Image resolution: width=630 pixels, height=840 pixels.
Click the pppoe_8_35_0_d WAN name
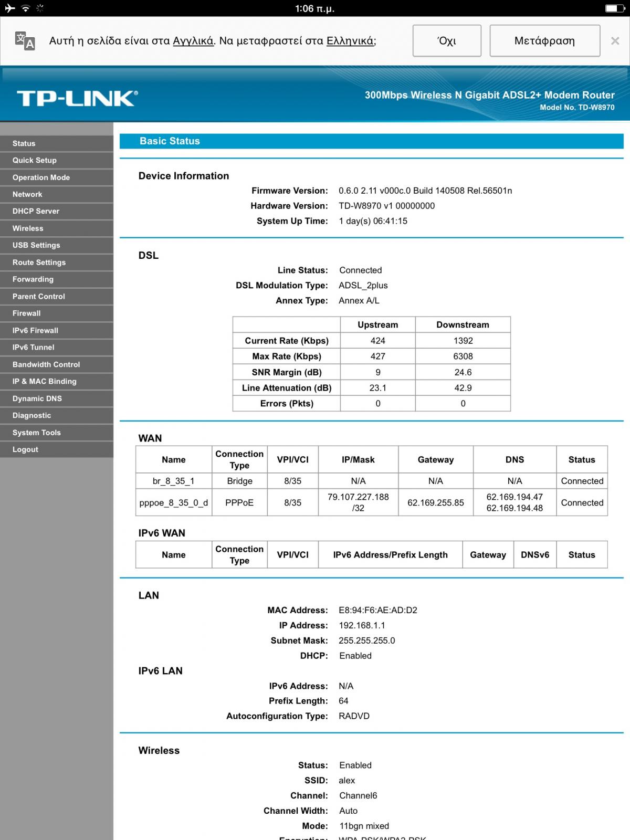pyautogui.click(x=174, y=503)
